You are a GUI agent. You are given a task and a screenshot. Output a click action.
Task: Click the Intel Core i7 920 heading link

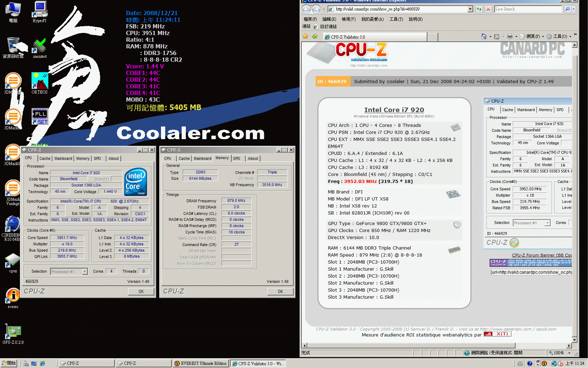click(394, 110)
